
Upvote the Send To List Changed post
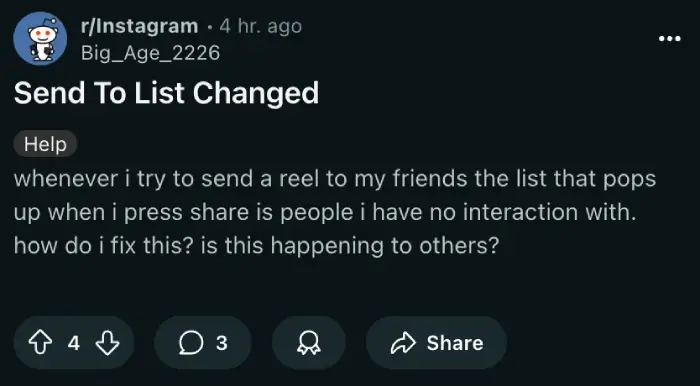tap(40, 343)
